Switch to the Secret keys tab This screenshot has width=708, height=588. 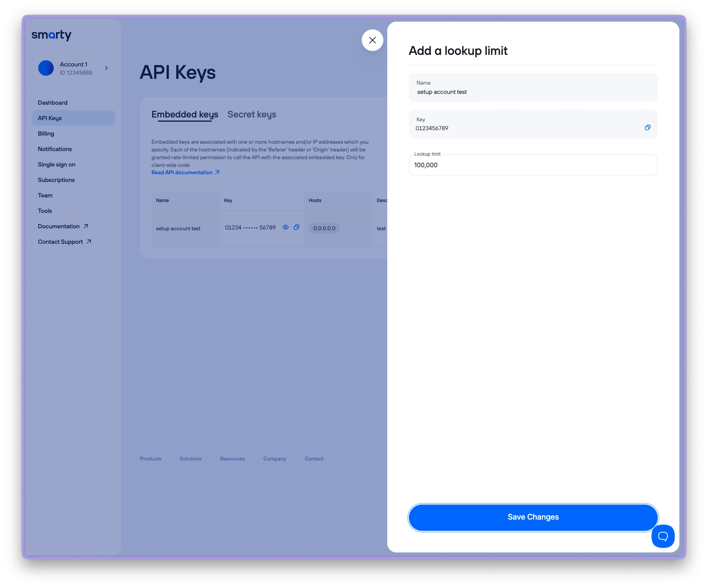[x=252, y=115]
